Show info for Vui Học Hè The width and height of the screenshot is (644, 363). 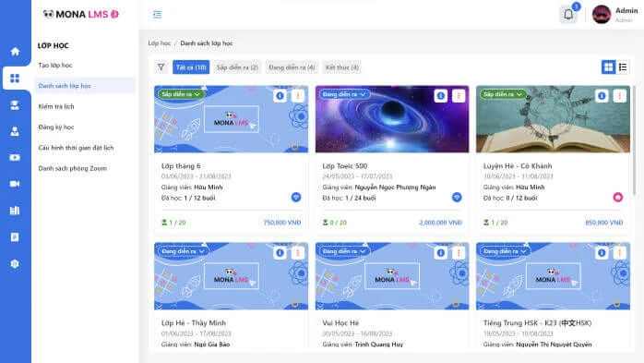441,253
